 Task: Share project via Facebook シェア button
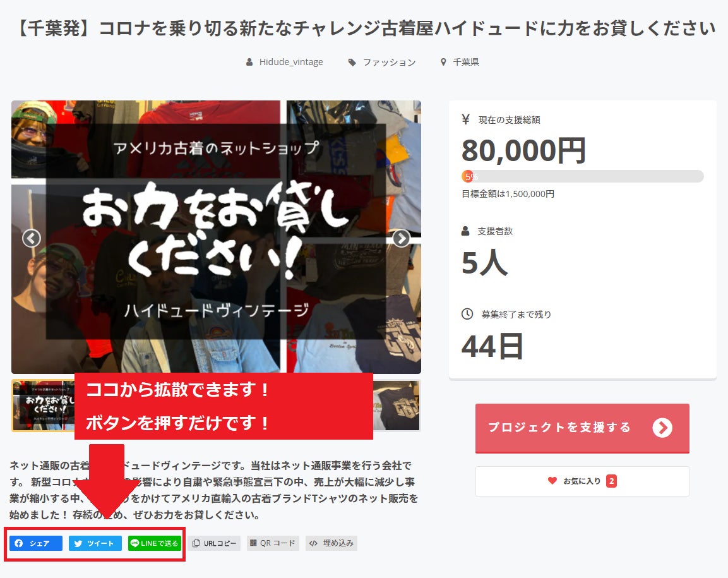tap(36, 543)
